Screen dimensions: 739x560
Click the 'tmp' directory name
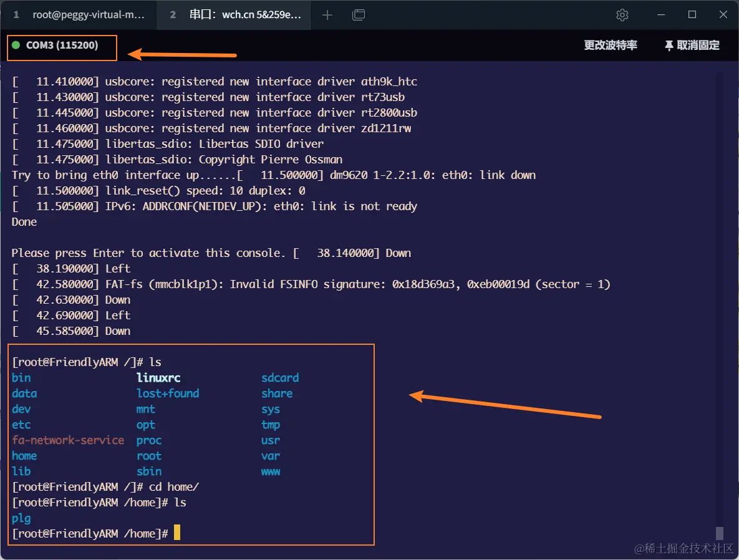coord(271,424)
